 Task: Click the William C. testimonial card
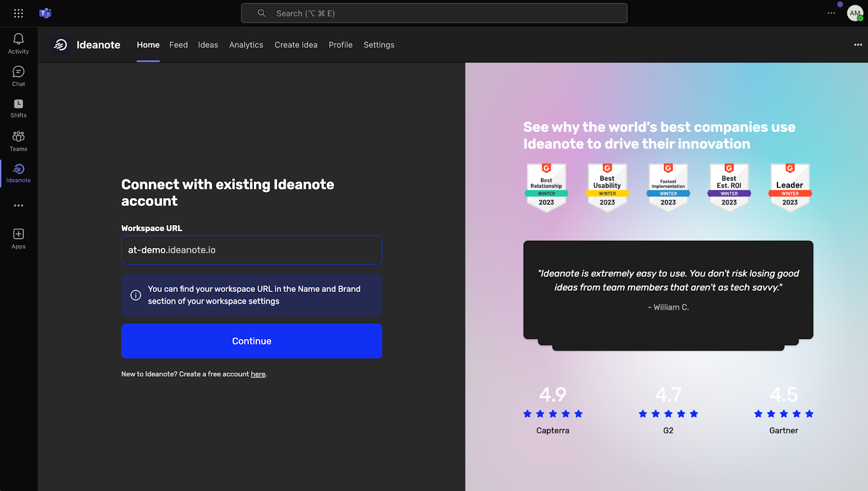pyautogui.click(x=668, y=290)
